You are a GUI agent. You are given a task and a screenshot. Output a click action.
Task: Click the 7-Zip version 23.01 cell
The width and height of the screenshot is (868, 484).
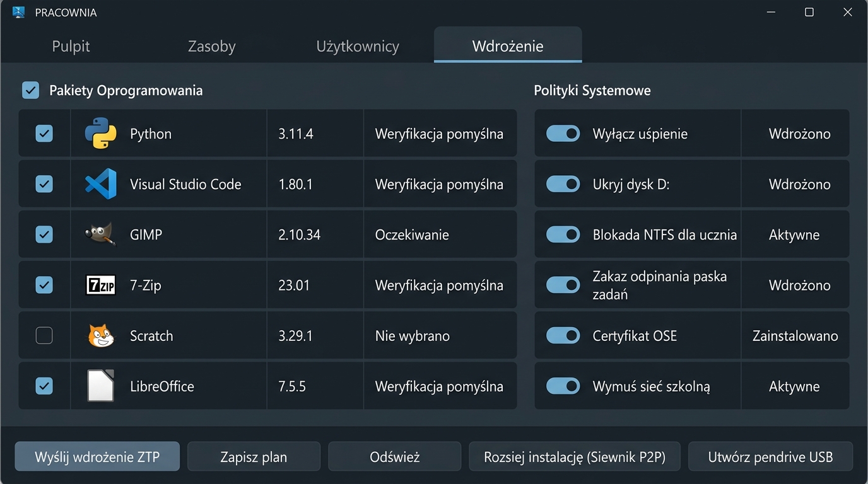[x=315, y=285]
